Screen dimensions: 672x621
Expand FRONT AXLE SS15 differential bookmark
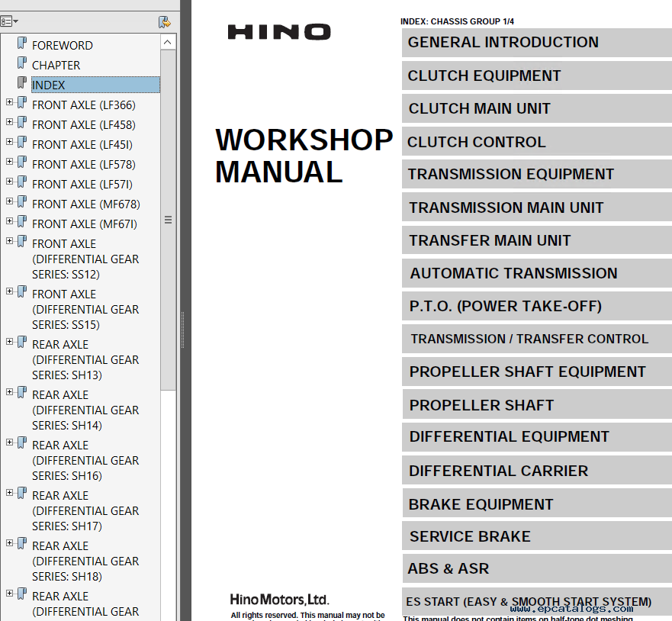9,291
